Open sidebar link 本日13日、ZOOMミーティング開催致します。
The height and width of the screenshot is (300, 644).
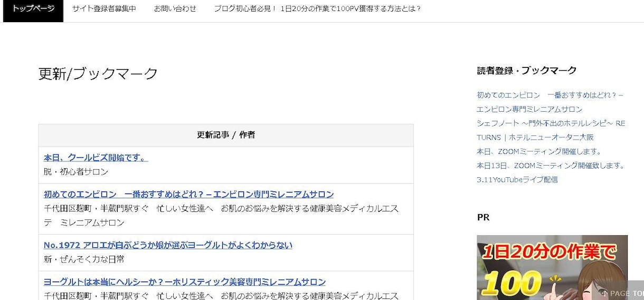[551, 166]
